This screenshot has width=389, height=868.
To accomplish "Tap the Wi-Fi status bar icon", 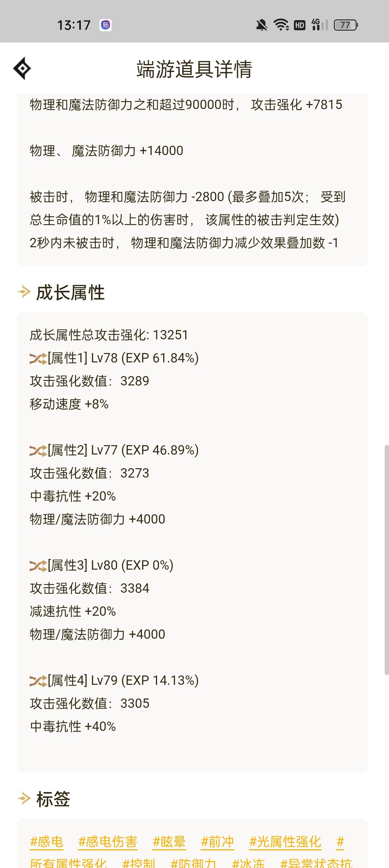I will pos(281,25).
